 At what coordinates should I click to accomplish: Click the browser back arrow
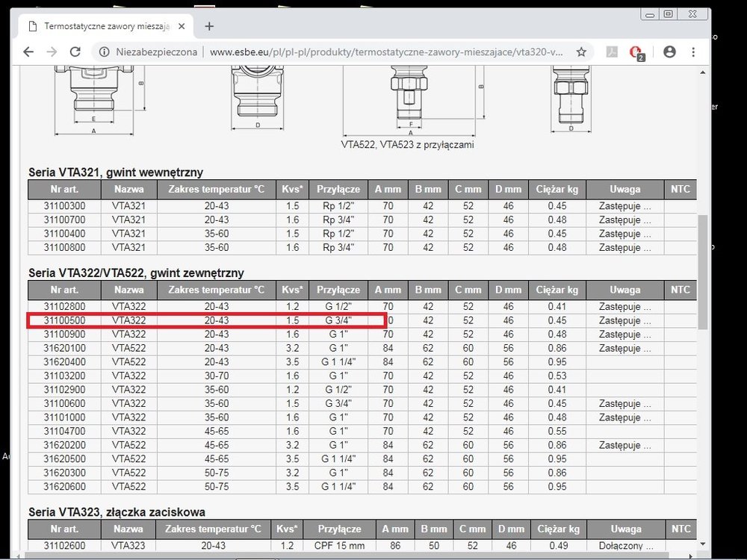pyautogui.click(x=28, y=52)
